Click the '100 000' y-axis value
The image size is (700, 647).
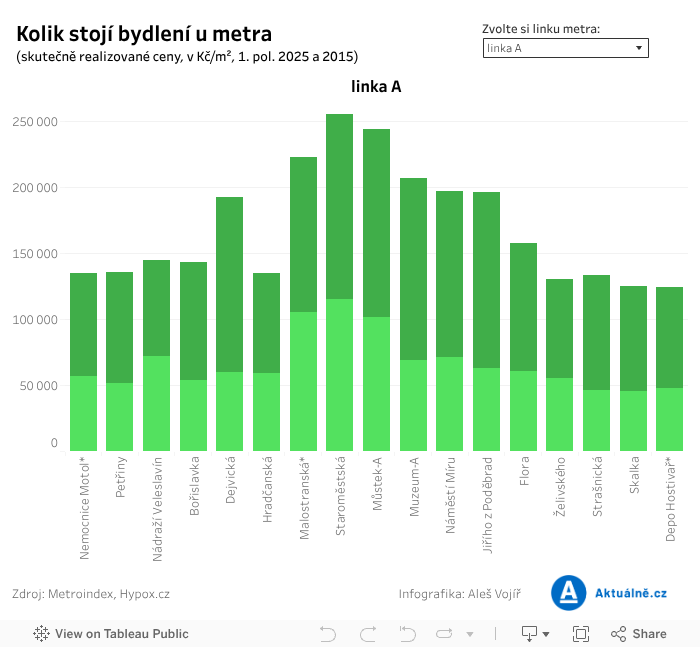pos(35,320)
